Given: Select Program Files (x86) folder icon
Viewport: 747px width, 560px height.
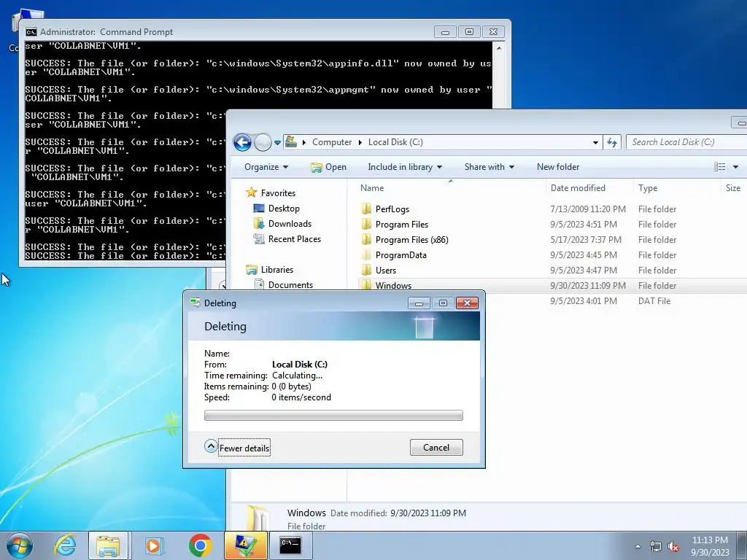Looking at the screenshot, I should pyautogui.click(x=366, y=239).
